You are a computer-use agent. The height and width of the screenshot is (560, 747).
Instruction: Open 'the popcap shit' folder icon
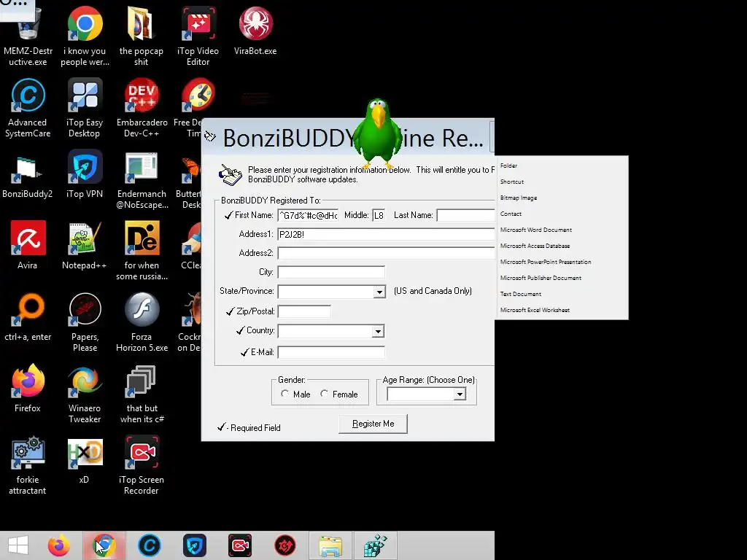[x=142, y=36]
